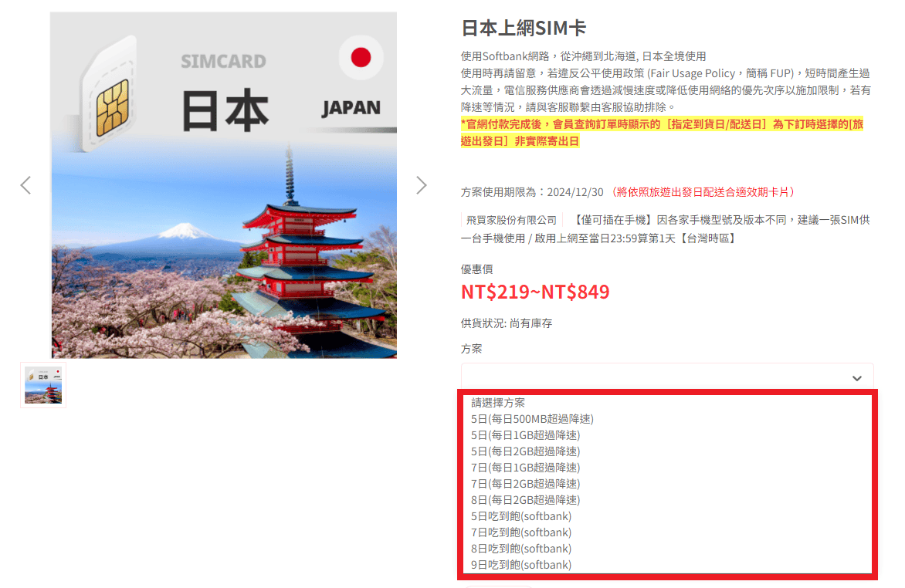Click the right carousel arrow icon

[x=421, y=185]
